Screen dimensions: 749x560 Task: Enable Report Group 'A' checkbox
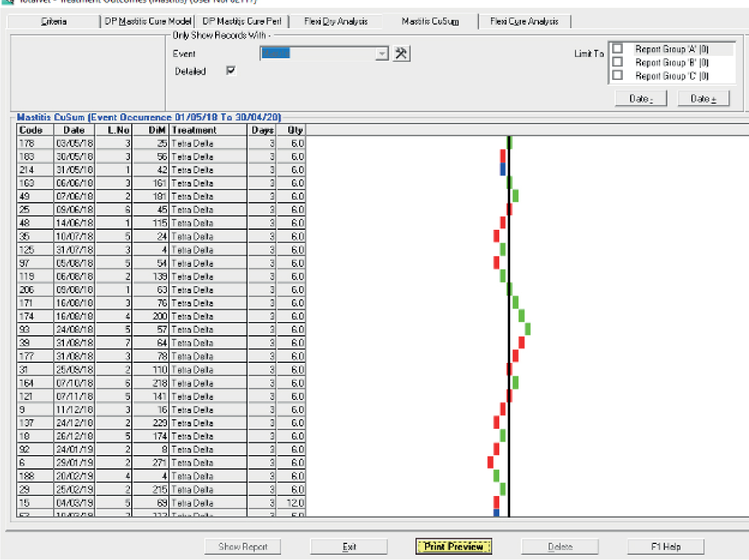click(x=618, y=49)
